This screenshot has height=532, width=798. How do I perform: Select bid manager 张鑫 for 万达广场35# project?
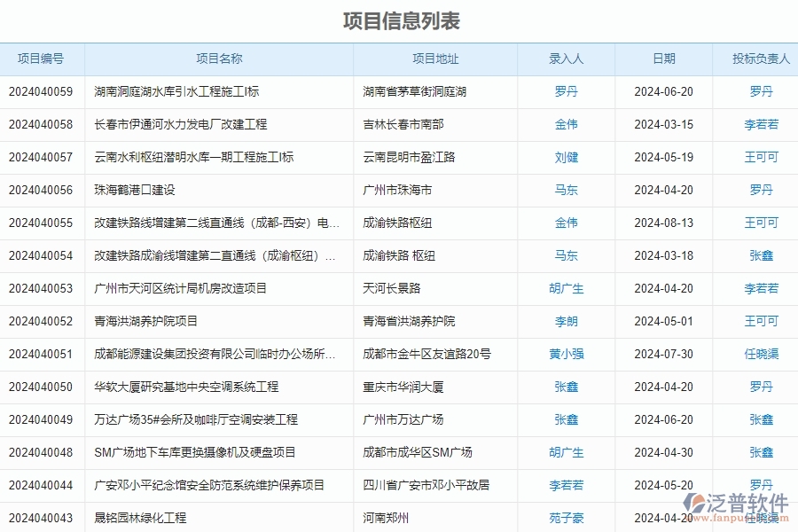click(x=760, y=419)
